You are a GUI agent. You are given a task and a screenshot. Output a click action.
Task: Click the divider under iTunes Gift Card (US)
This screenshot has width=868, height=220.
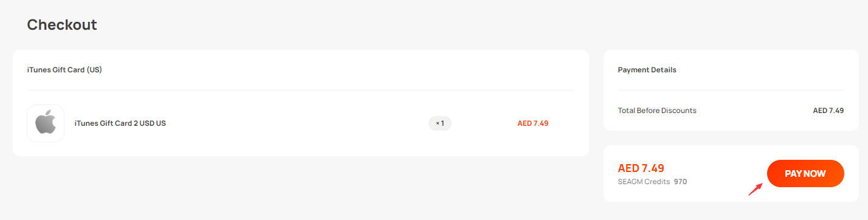point(300,90)
